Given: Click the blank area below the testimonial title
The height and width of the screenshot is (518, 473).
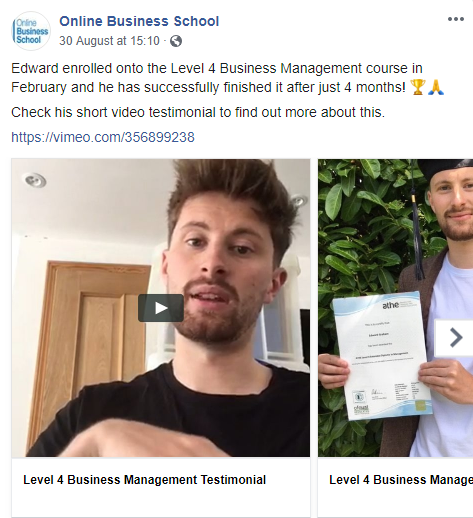Looking at the screenshot, I should [161, 505].
